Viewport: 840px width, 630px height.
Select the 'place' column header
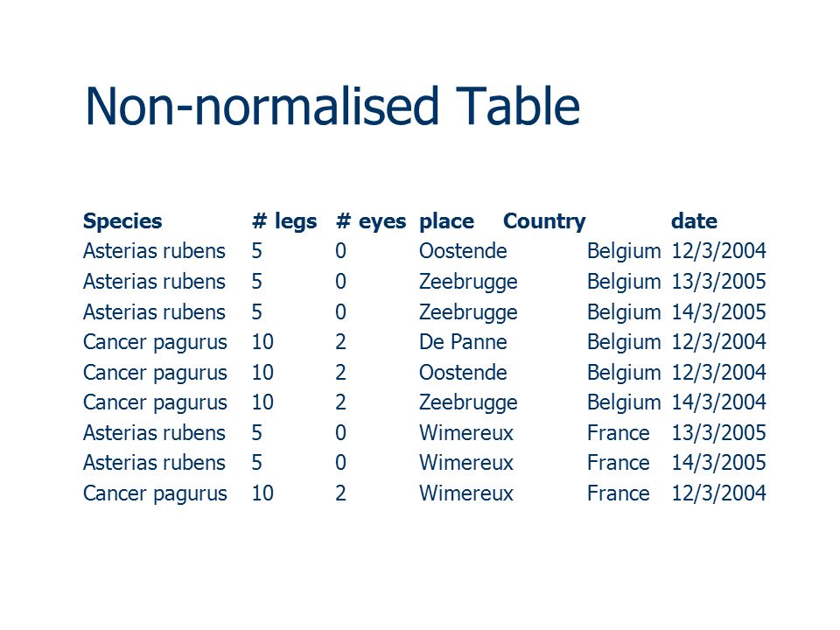pyautogui.click(x=446, y=221)
